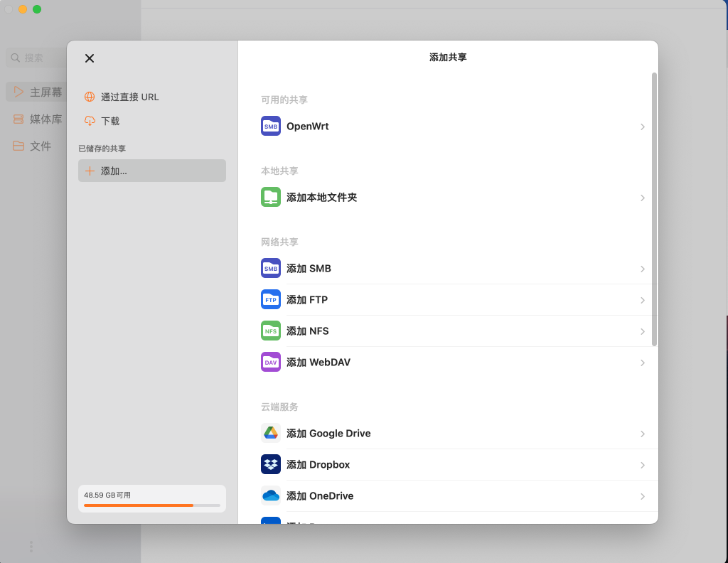Expand the OpenWrt share entry chevron
This screenshot has width=728, height=563.
coord(643,127)
